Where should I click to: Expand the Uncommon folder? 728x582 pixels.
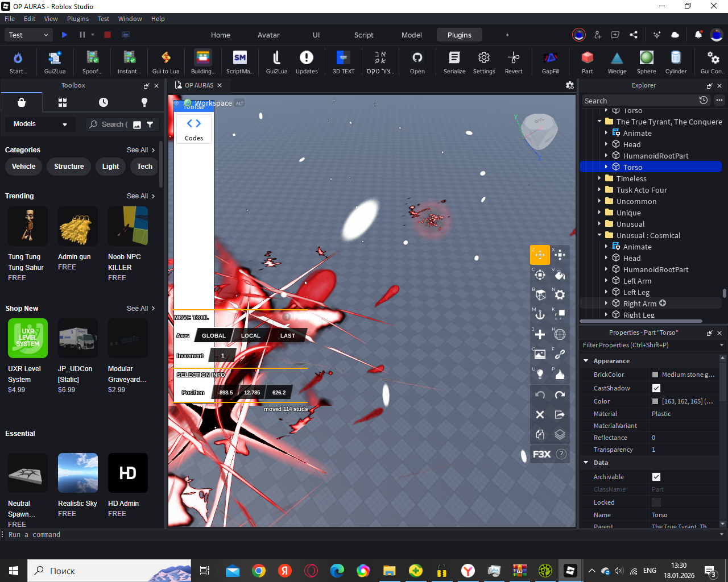pyautogui.click(x=599, y=201)
